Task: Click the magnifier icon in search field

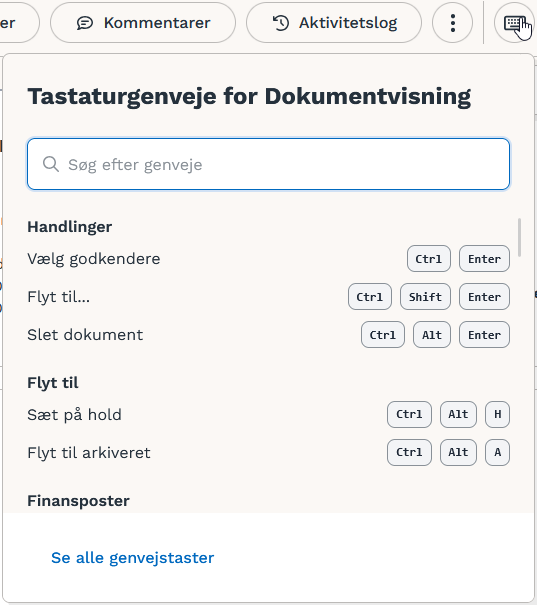Action: tap(51, 164)
